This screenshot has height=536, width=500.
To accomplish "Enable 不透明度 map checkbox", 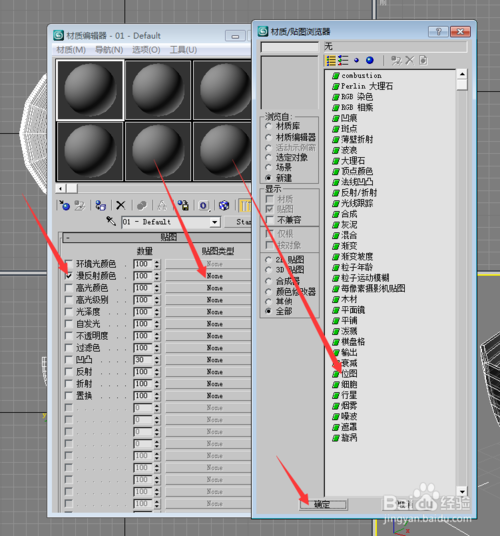I will tap(69, 336).
